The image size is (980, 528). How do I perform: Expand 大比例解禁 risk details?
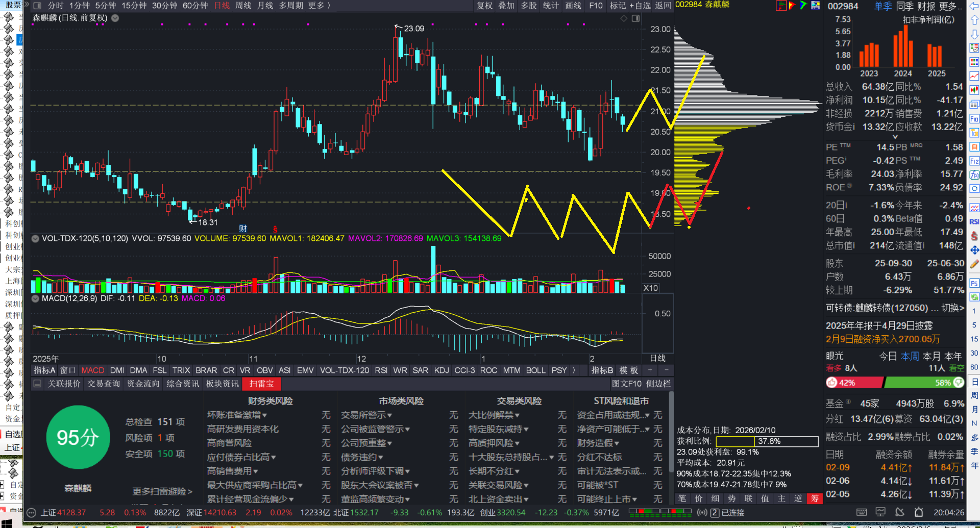click(494, 415)
